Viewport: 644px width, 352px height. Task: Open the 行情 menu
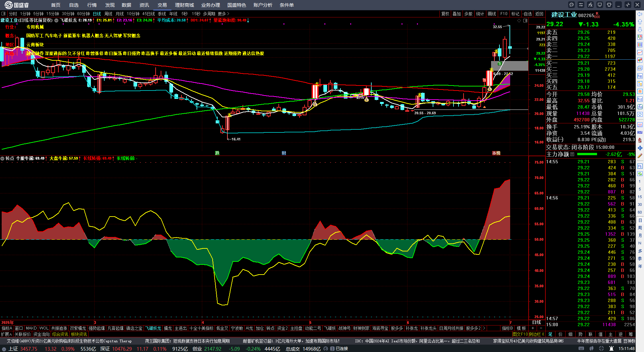tap(92, 5)
